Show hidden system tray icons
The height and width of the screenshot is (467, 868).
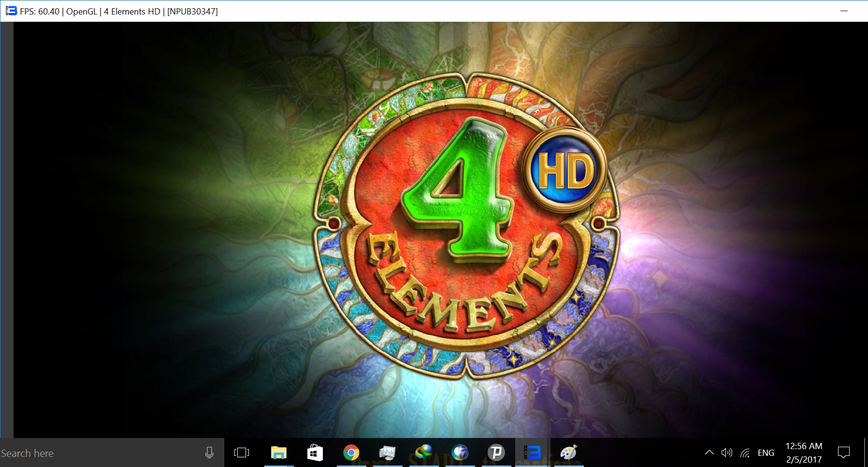coord(709,453)
